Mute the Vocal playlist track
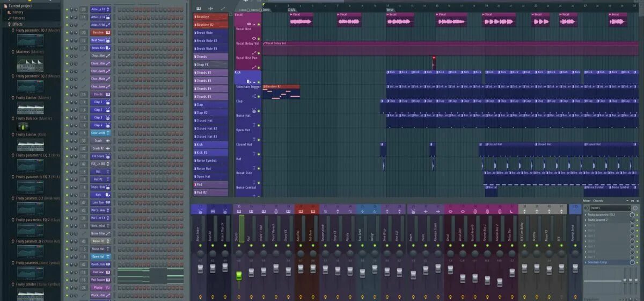 tap(259, 25)
